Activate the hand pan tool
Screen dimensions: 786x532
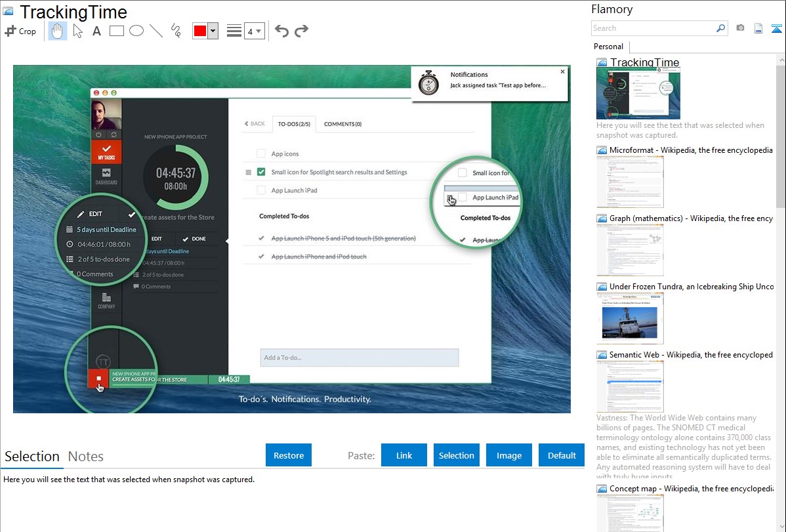pyautogui.click(x=58, y=31)
